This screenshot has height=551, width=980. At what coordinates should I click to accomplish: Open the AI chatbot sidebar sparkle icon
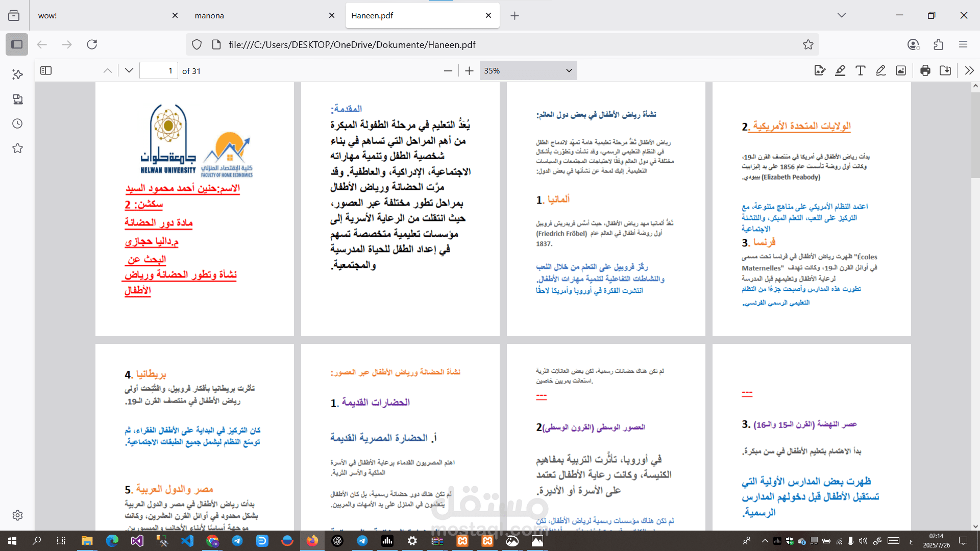pos(17,74)
